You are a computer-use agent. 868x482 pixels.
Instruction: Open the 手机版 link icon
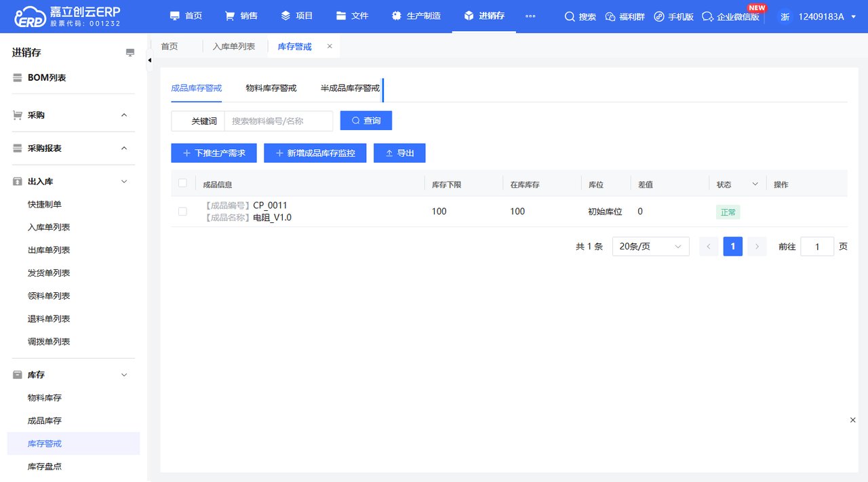coord(659,16)
